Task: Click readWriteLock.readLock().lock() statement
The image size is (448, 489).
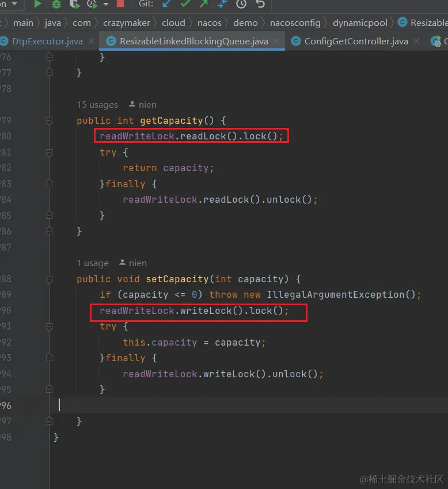Action: pyautogui.click(x=191, y=137)
